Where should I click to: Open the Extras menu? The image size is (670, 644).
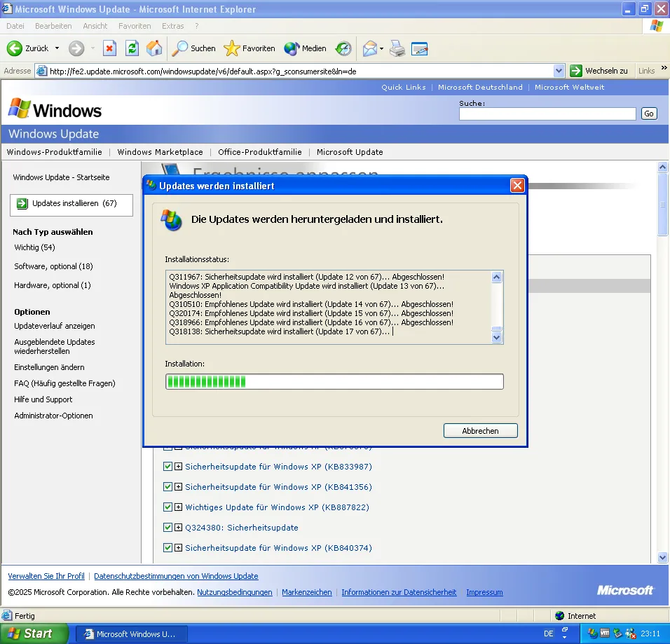click(173, 26)
